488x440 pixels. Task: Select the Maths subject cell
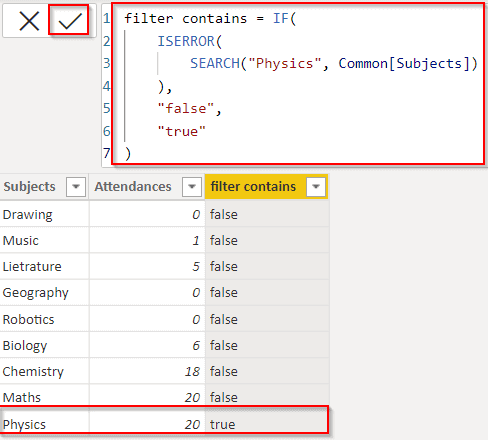[x=44, y=397]
